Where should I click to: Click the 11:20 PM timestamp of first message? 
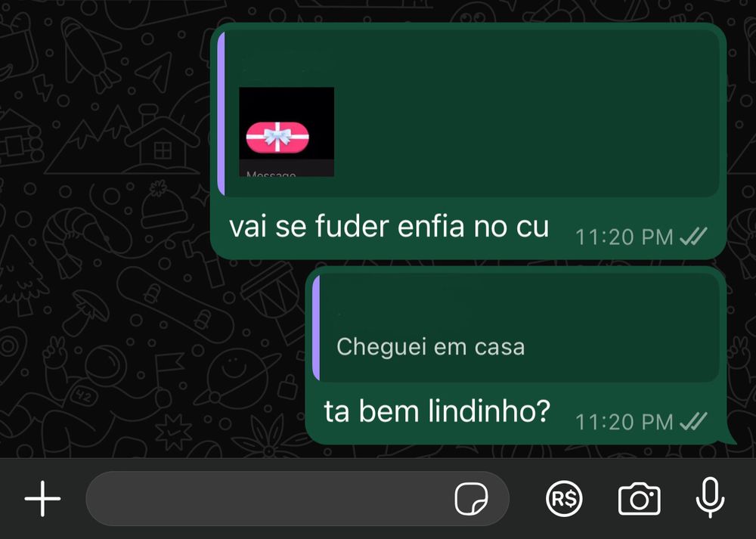point(624,237)
